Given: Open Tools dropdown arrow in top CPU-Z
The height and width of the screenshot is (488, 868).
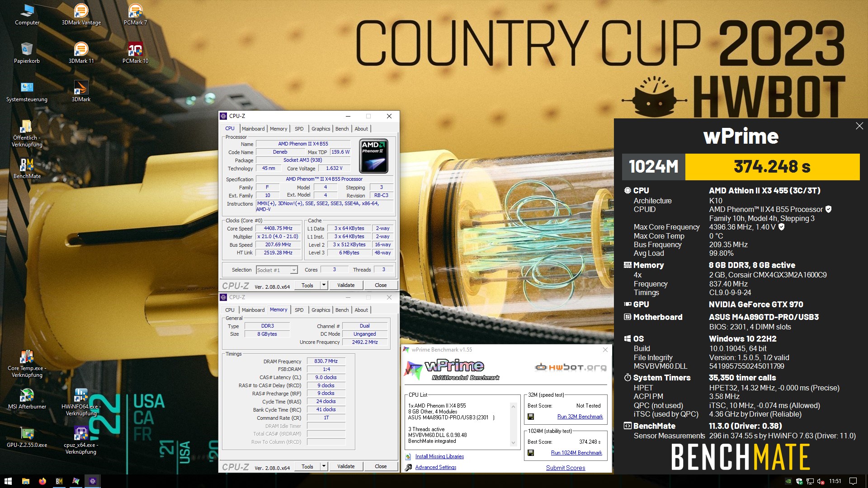Looking at the screenshot, I should click(x=324, y=285).
